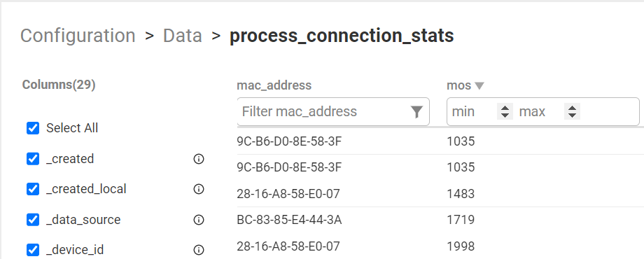Click info icon next to _created
644x259 pixels.
pyautogui.click(x=199, y=159)
